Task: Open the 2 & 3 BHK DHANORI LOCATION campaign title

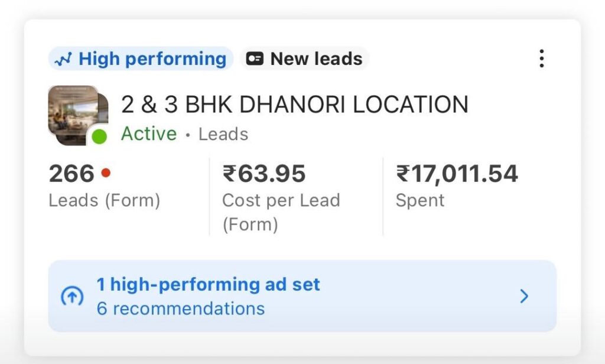Action: (294, 105)
